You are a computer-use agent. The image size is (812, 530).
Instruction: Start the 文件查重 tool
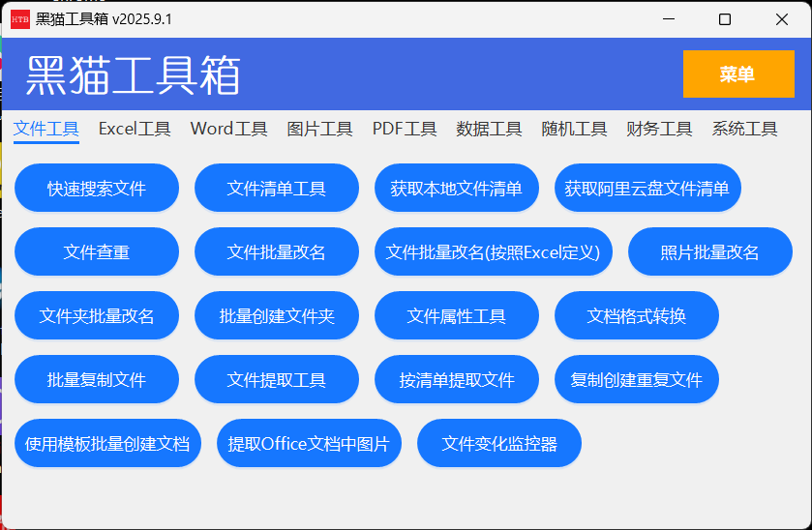97,252
